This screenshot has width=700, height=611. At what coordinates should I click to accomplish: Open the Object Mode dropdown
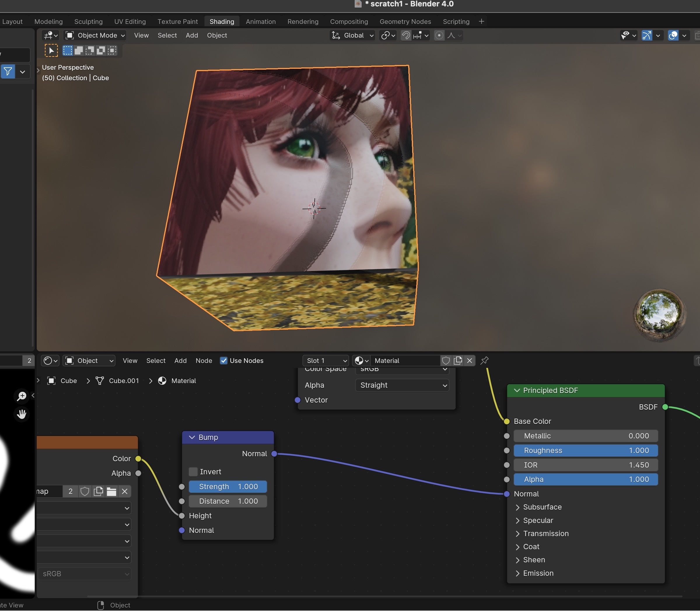pyautogui.click(x=95, y=36)
